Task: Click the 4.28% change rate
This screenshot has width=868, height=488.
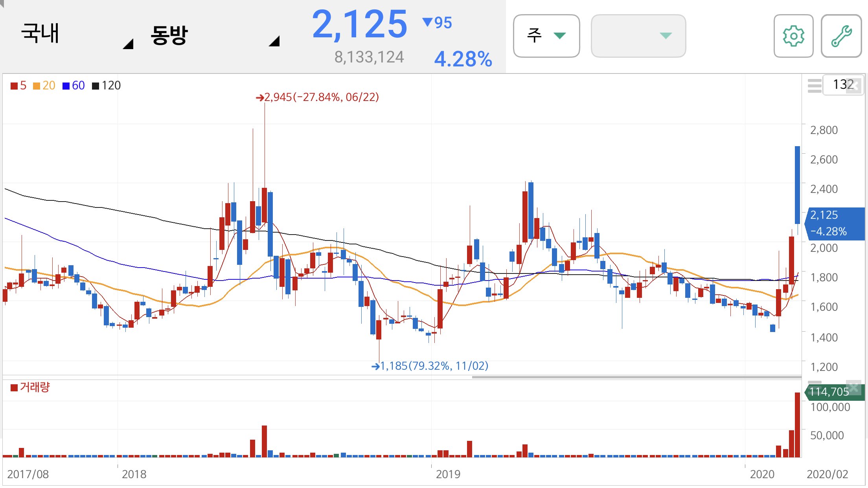Action: point(463,59)
